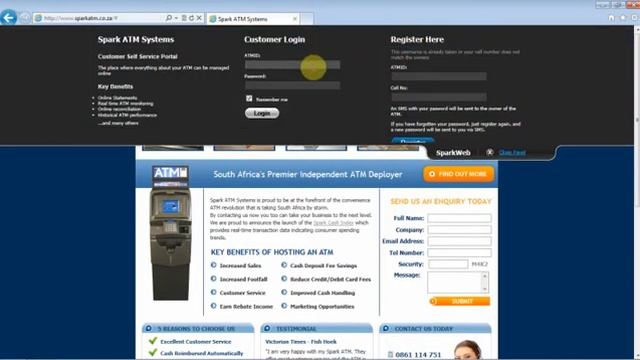Click the Cash Reimbursed Automatically green checkmark
This screenshot has height=360, width=640.
click(153, 353)
